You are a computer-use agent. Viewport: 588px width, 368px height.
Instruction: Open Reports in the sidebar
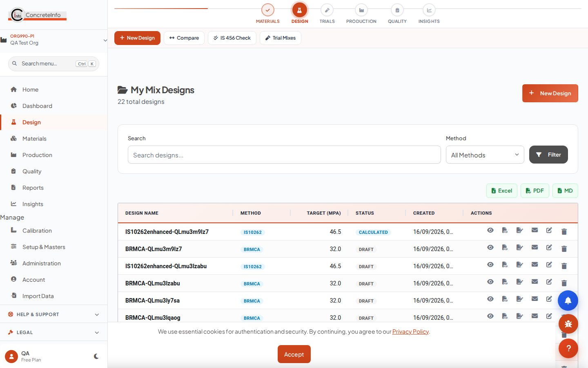(x=53, y=188)
